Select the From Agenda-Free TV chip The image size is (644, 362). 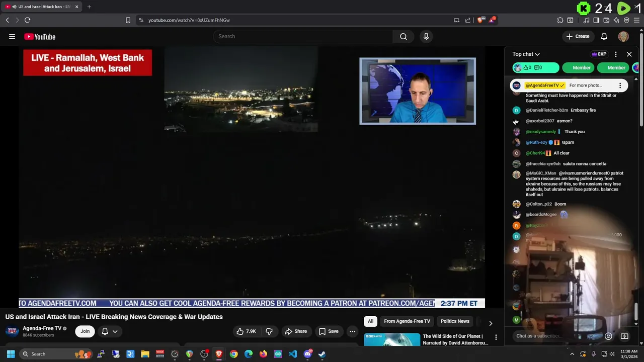click(x=407, y=321)
